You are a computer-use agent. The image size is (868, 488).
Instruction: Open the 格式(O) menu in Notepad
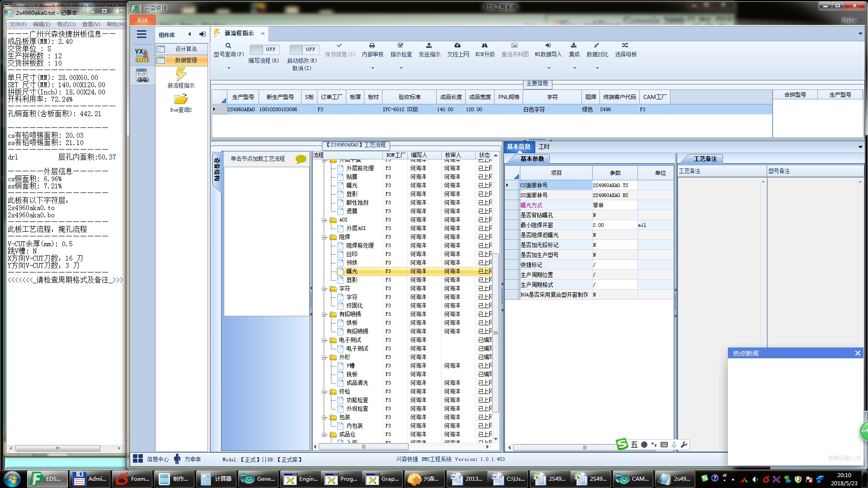tap(66, 24)
